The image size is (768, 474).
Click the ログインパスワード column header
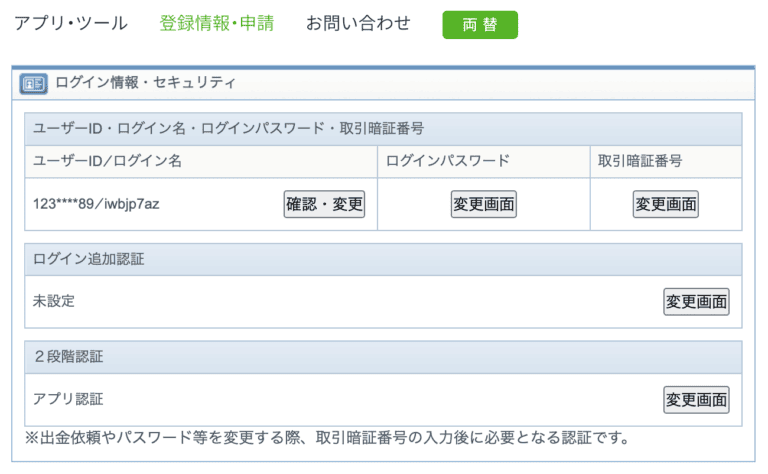[x=447, y=161]
